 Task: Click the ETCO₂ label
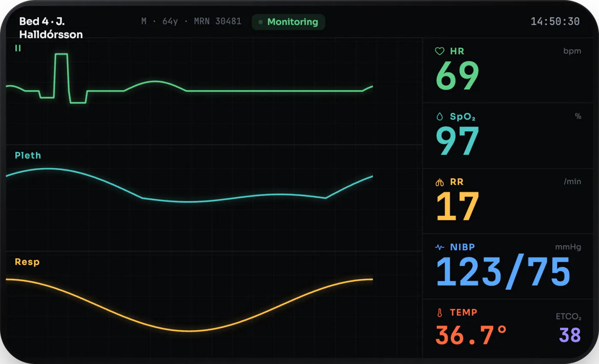tap(568, 317)
